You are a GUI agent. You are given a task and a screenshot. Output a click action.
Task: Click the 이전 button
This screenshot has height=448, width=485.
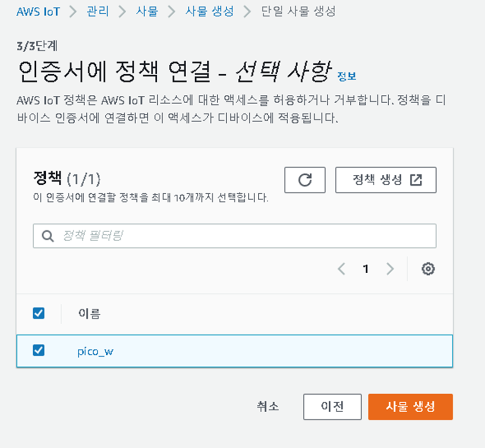[x=332, y=406]
